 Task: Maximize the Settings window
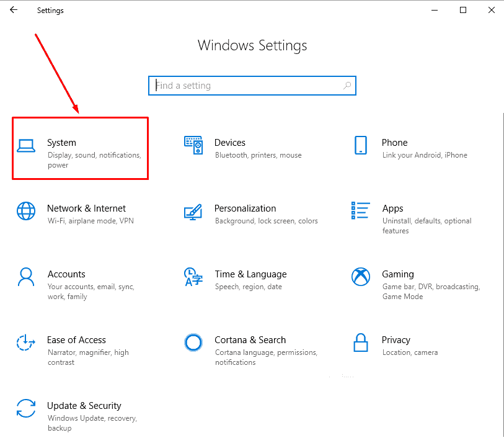pos(463,10)
